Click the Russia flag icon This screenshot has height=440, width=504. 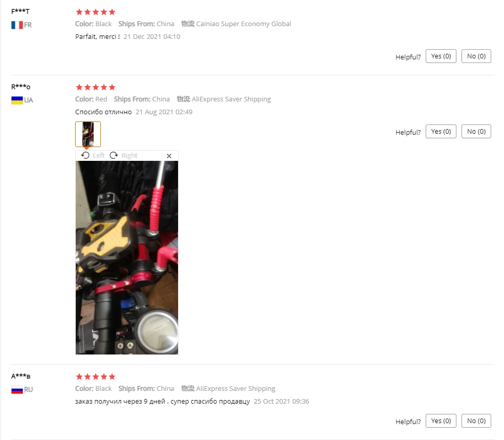tap(17, 390)
